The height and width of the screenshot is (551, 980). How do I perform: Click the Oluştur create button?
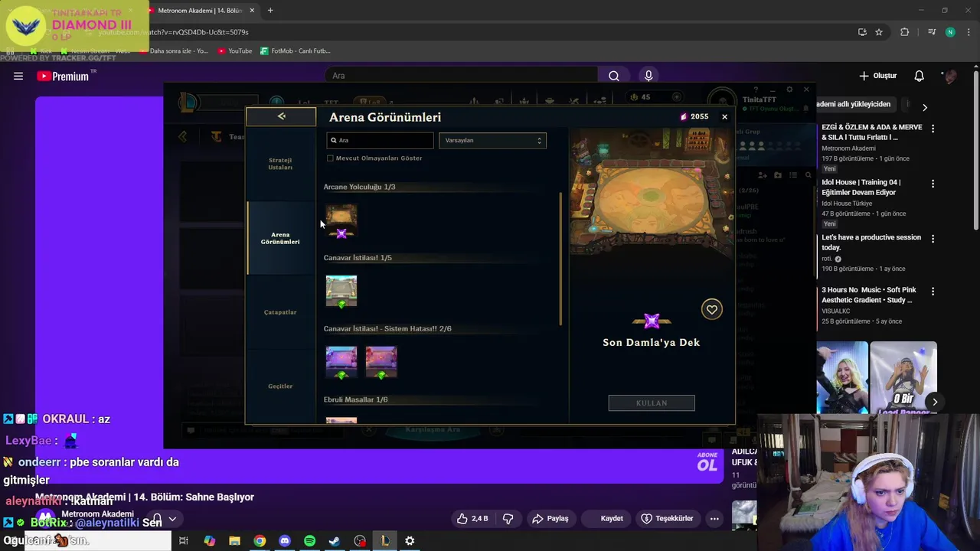[878, 76]
